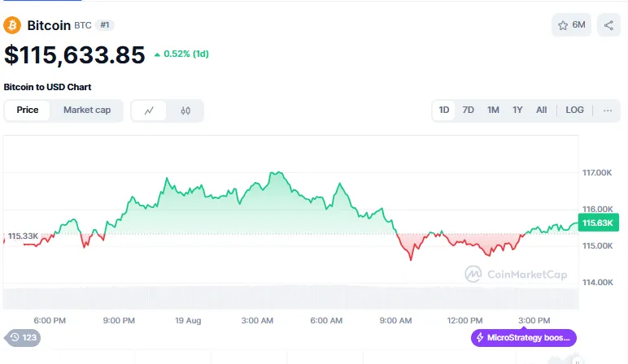Click the 123 history events badge
The height and width of the screenshot is (364, 628).
pyautogui.click(x=23, y=337)
